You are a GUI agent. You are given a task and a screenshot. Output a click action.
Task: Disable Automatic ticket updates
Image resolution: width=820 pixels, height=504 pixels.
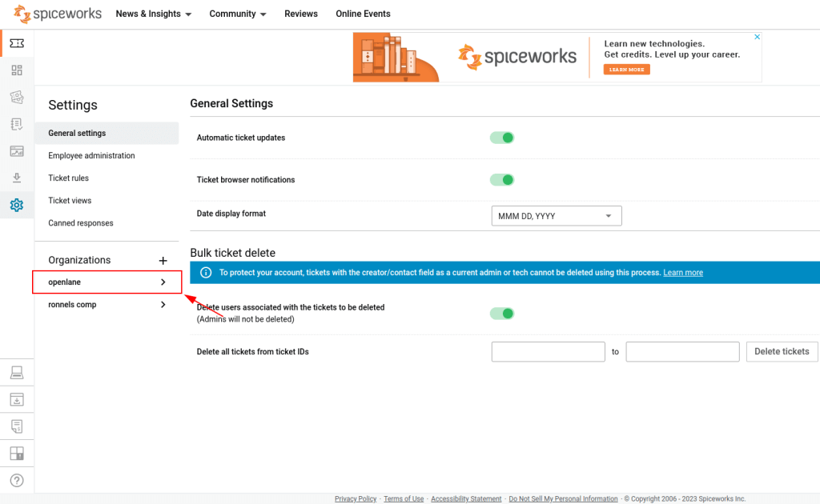502,137
